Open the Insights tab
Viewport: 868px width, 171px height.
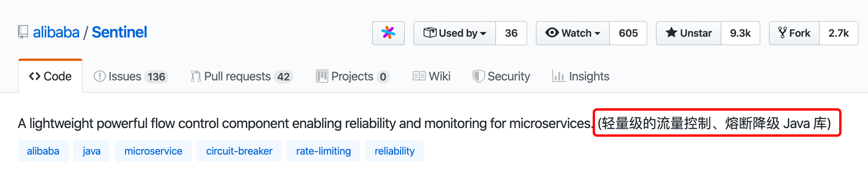(x=581, y=77)
